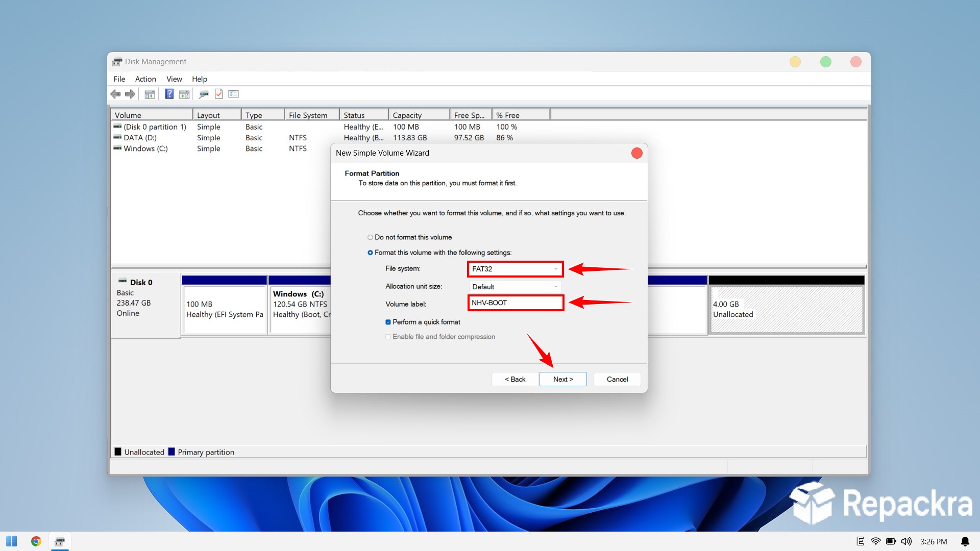Open the Windows Start menu
The image size is (980, 551).
point(11,541)
